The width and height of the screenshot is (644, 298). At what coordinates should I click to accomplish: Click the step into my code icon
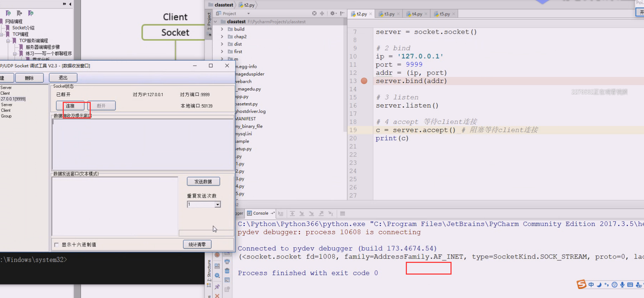[312, 214]
